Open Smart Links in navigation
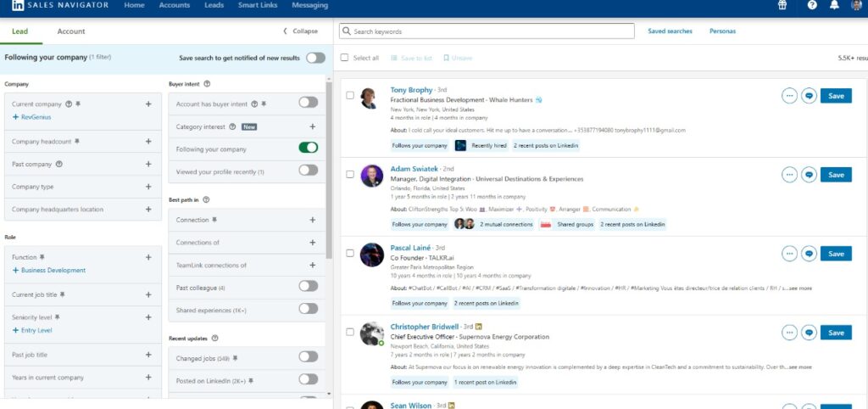This screenshot has height=409, width=868. coord(258,6)
